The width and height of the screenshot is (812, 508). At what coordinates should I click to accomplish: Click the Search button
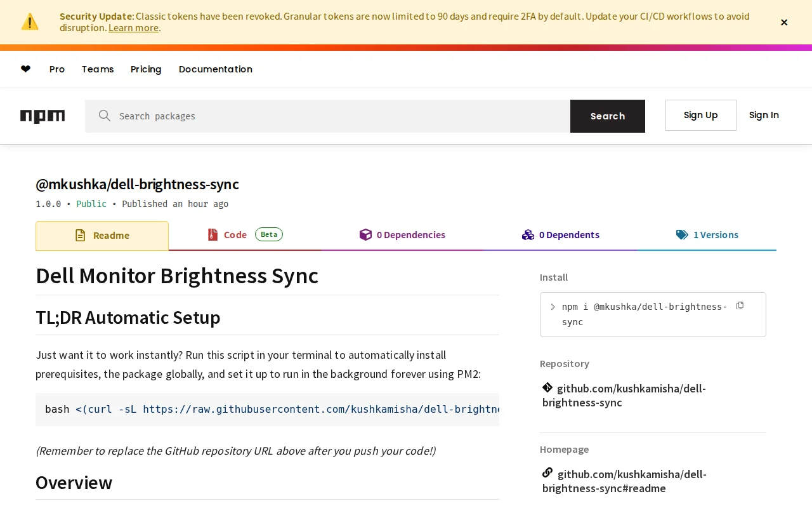coord(608,116)
